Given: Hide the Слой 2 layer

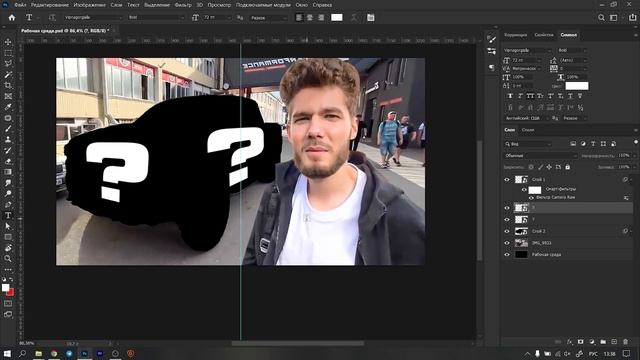Looking at the screenshot, I should click(x=507, y=231).
